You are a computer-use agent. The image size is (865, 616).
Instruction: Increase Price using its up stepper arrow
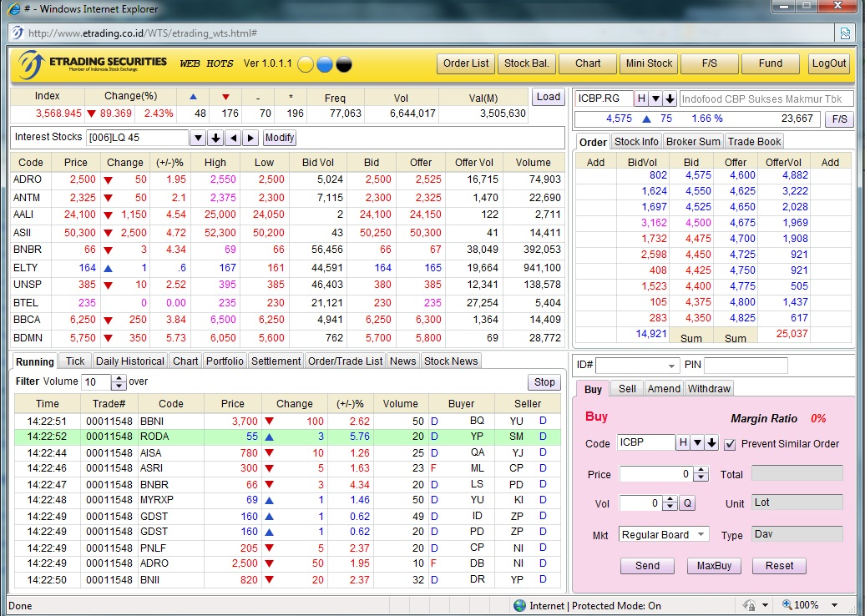[x=701, y=469]
